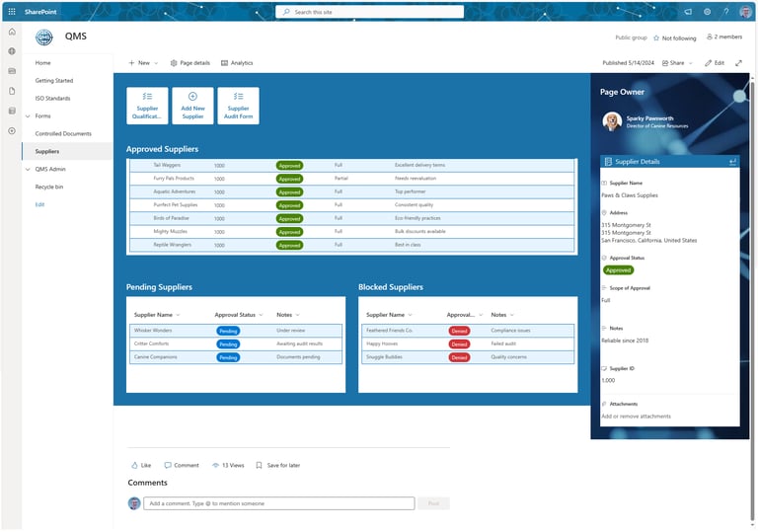Screen dimensions: 758x532
Task: Select the Whisker Wonders pending row
Action: click(x=236, y=331)
